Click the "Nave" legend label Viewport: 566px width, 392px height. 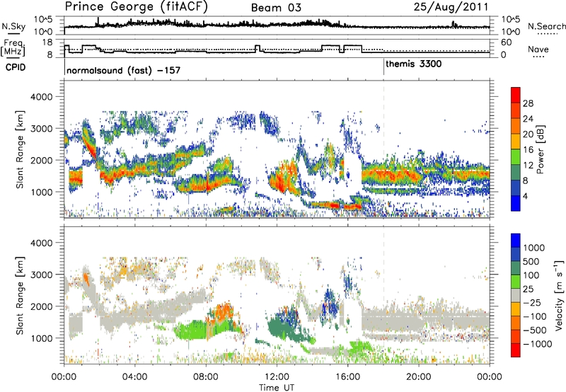538,49
